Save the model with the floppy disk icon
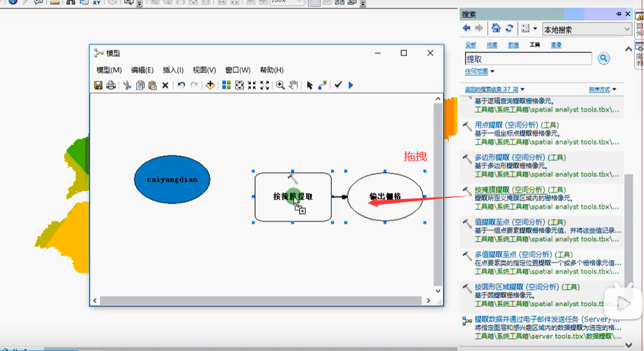The image size is (644, 351). point(98,85)
